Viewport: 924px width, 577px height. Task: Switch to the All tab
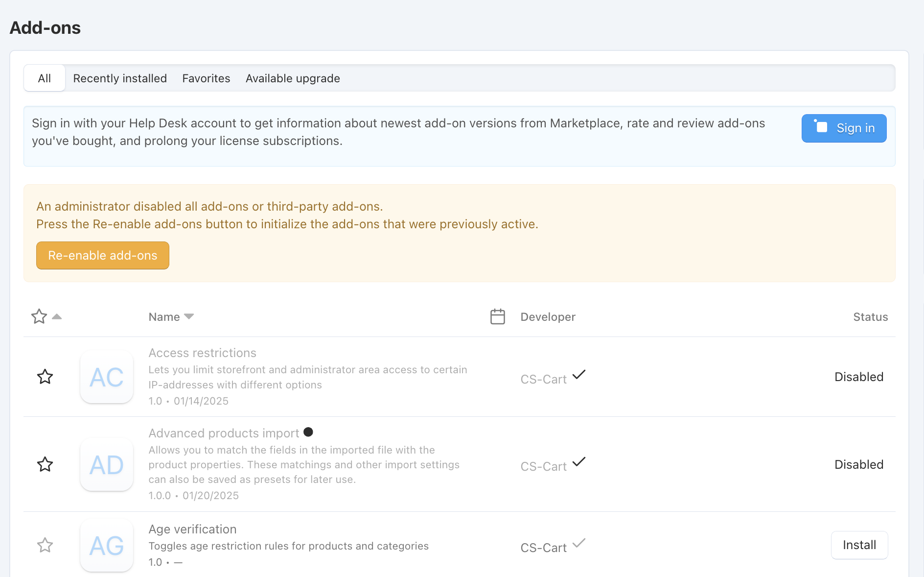45,78
